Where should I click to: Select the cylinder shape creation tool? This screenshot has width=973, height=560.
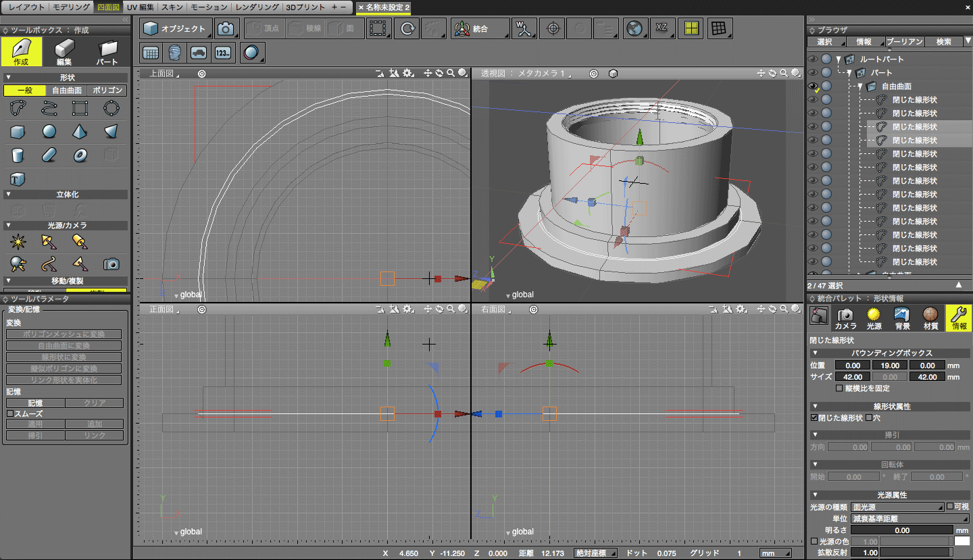click(18, 155)
